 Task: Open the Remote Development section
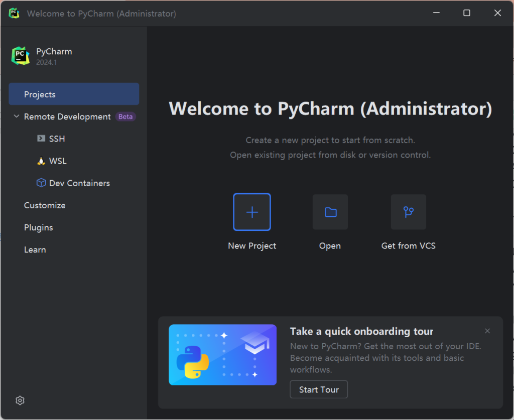tap(67, 116)
